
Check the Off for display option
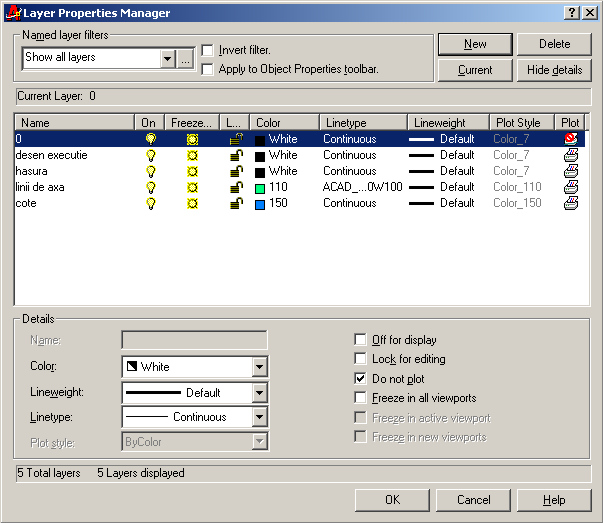(x=360, y=340)
